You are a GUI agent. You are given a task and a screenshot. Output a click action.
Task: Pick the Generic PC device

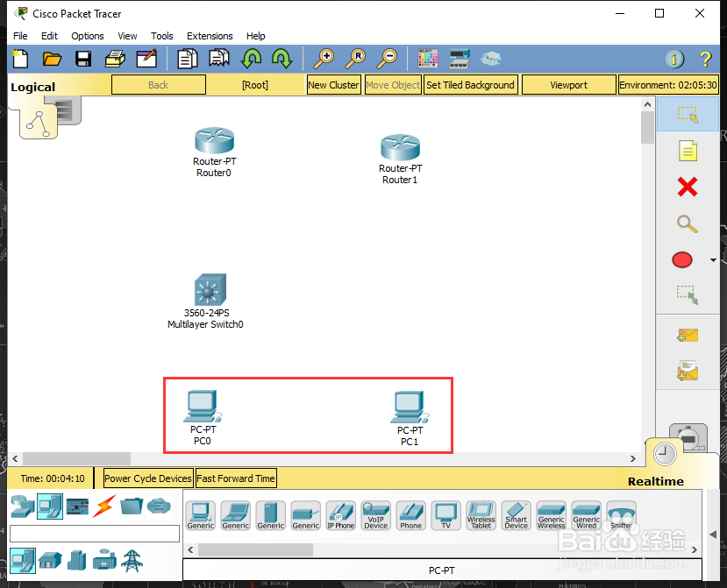click(x=201, y=515)
